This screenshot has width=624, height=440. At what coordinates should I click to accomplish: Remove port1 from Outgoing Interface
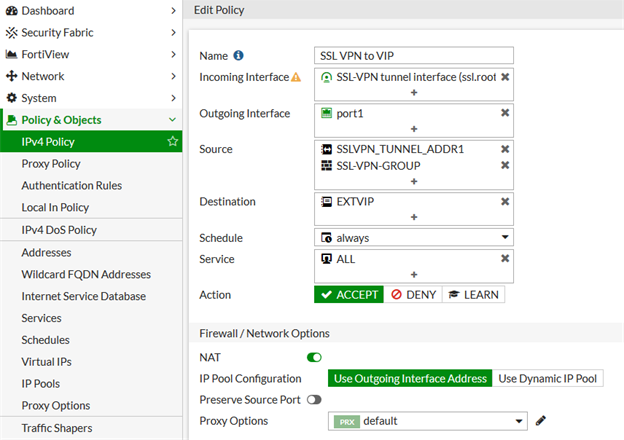pyautogui.click(x=505, y=113)
